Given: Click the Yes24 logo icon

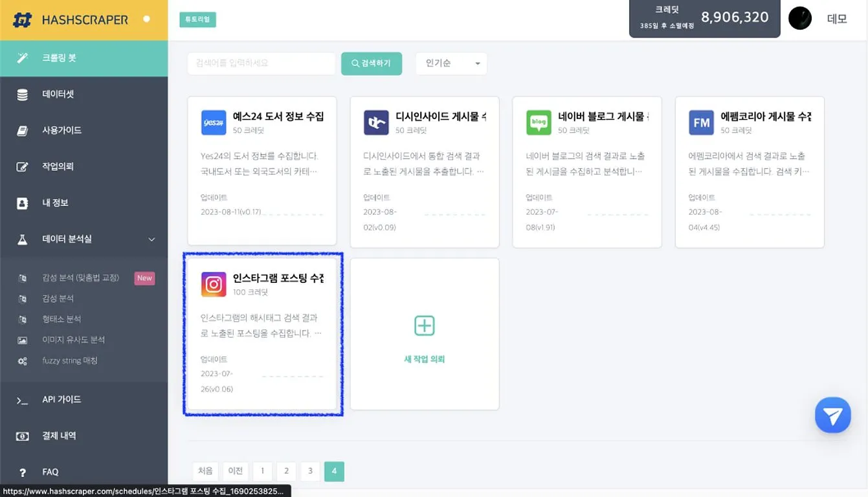Looking at the screenshot, I should coord(214,122).
